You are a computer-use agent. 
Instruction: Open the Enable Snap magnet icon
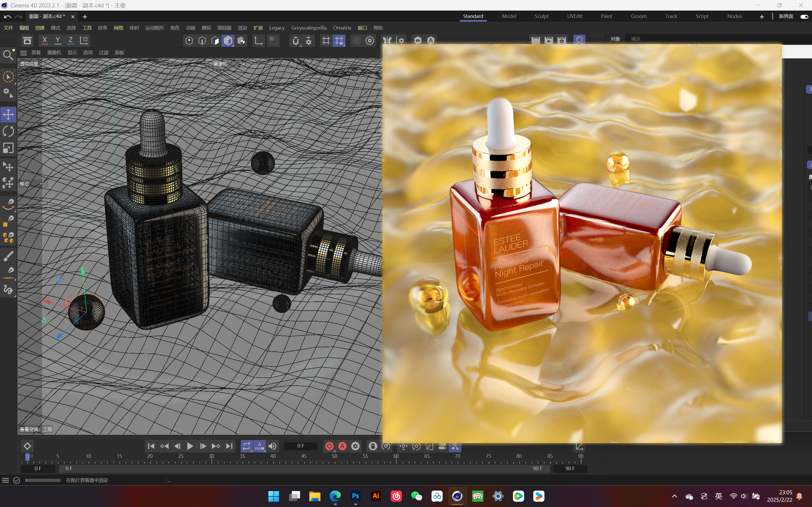click(296, 41)
